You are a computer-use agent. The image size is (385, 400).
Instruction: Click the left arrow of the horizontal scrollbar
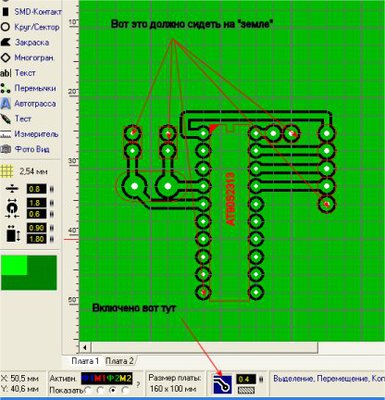[85, 348]
